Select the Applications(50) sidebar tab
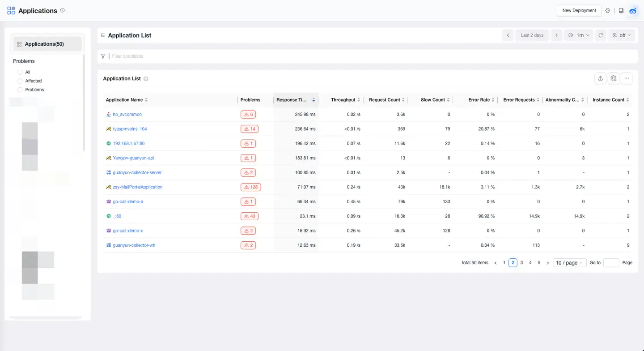644x351 pixels. pyautogui.click(x=47, y=44)
